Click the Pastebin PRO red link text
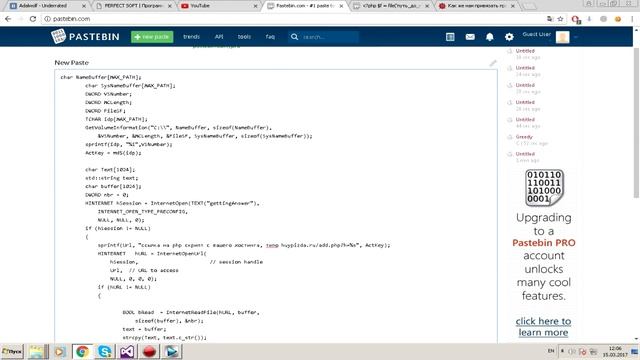Image resolution: width=640 pixels, height=360 pixels. pyautogui.click(x=544, y=243)
